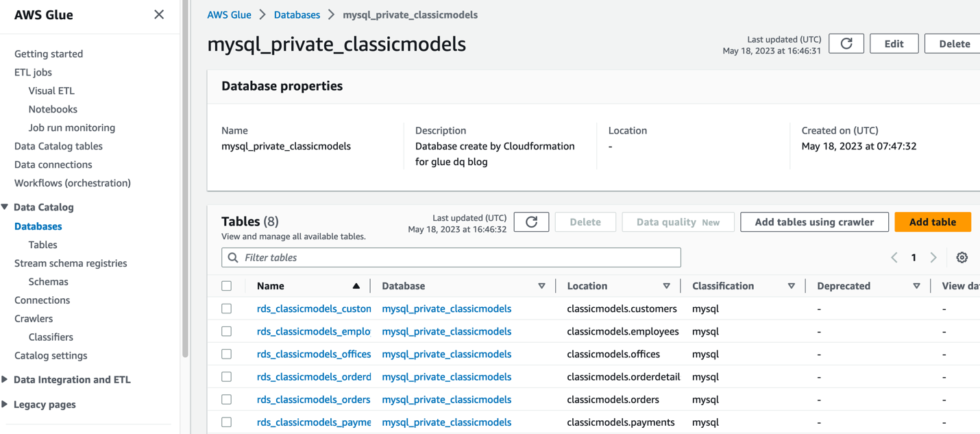980x434 pixels.
Task: Click sidebar vertical scrollbar
Action: (185, 178)
